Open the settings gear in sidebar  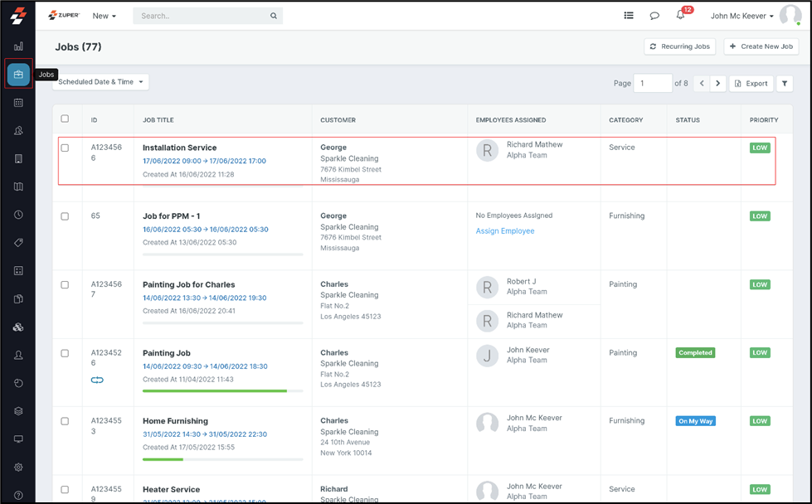(x=18, y=468)
